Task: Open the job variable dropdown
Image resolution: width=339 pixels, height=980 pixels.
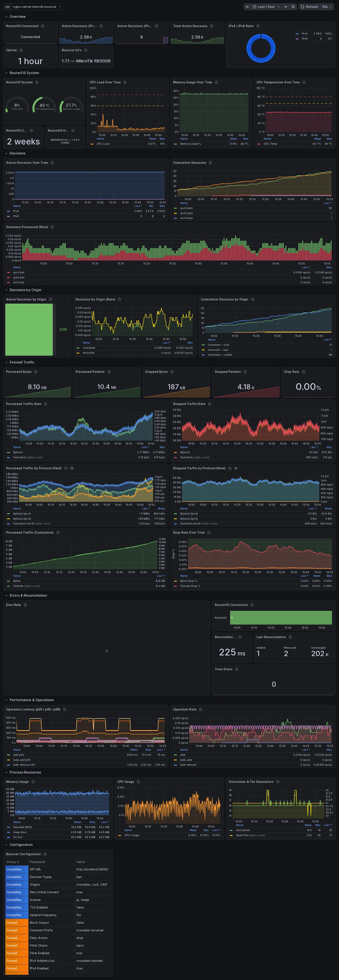Action: [x=37, y=7]
